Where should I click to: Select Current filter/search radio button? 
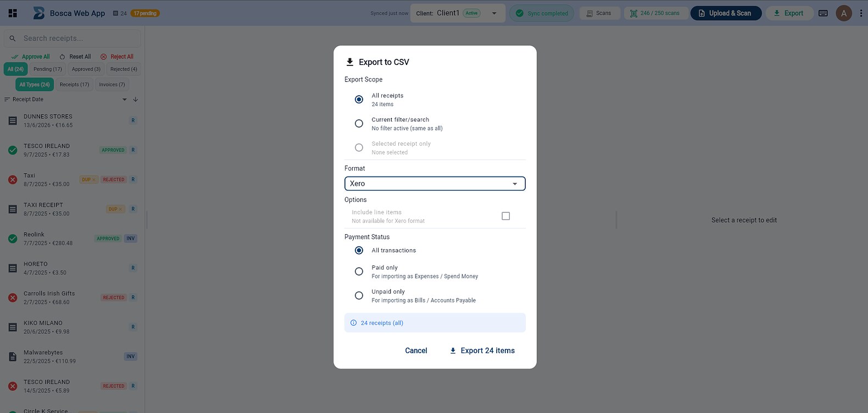359,124
